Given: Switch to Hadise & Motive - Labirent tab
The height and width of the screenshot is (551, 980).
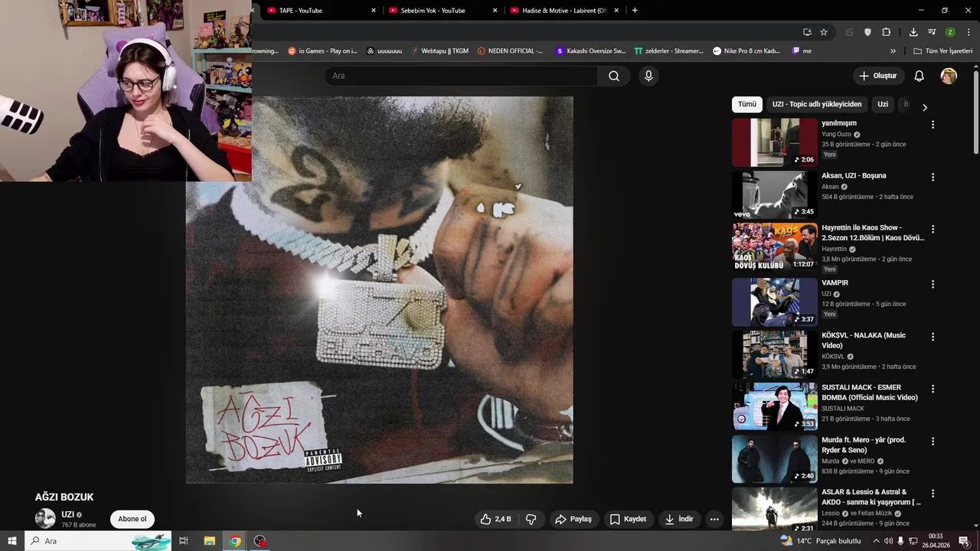Looking at the screenshot, I should coord(564,11).
